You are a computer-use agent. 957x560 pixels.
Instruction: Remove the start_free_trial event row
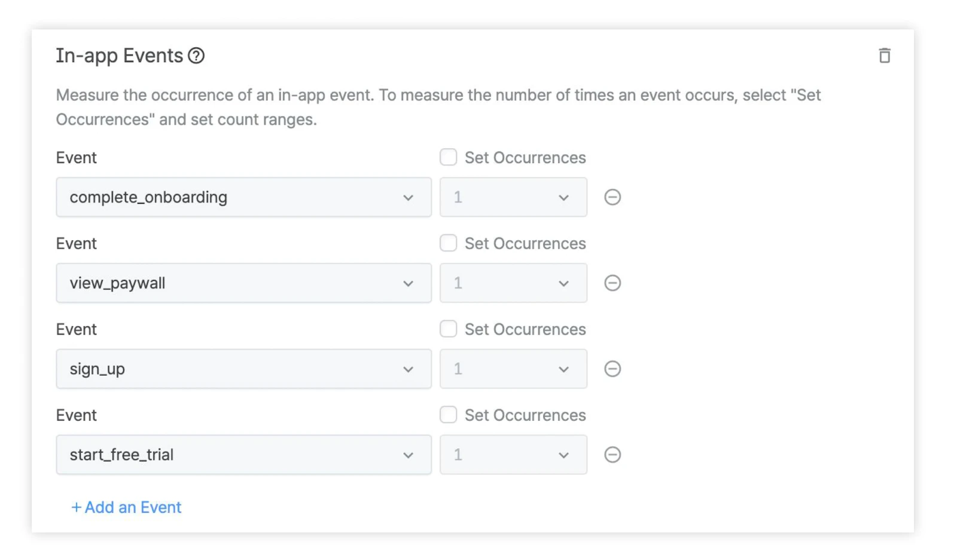612,455
